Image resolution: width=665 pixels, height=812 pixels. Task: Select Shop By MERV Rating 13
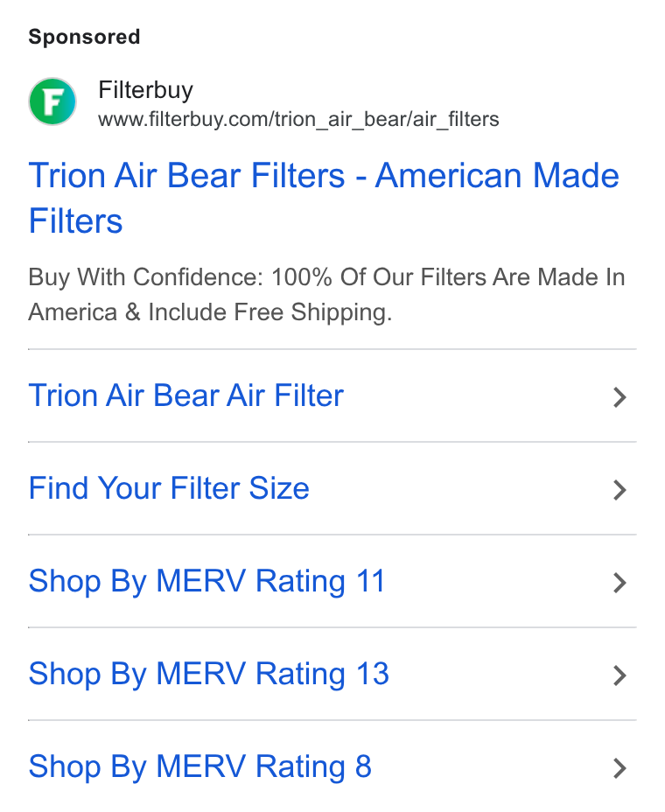click(209, 674)
